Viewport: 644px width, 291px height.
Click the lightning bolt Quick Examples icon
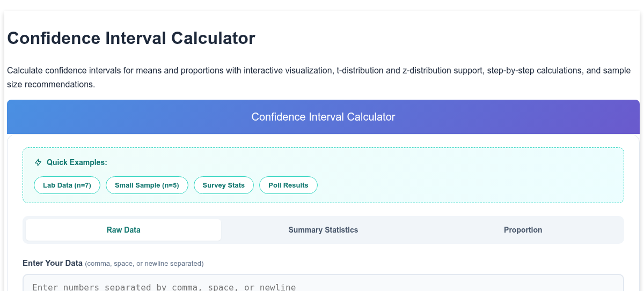[38, 162]
